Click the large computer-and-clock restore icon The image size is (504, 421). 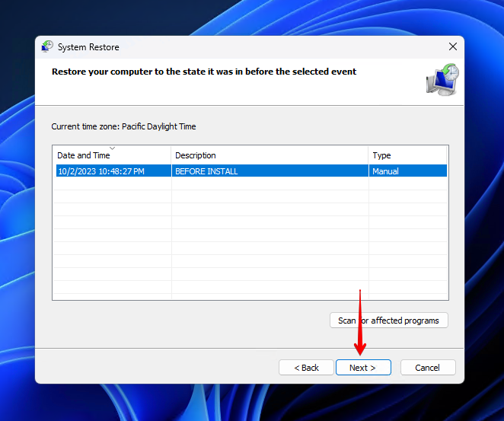pyautogui.click(x=442, y=79)
